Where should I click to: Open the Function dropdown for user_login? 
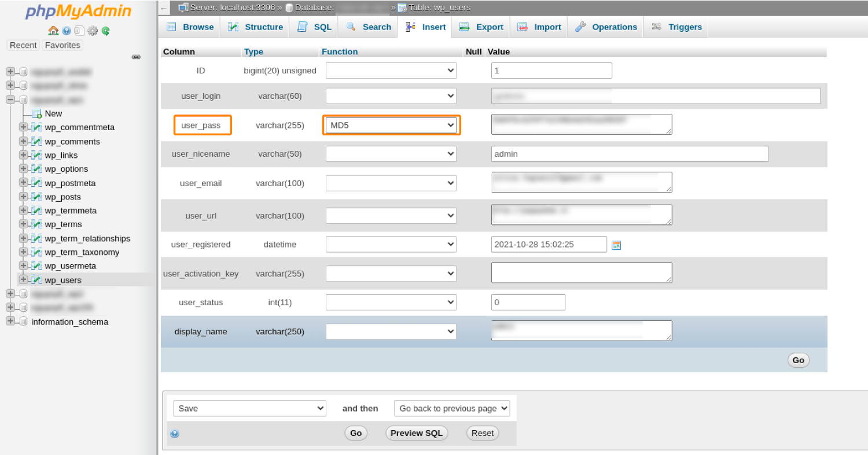[391, 96]
